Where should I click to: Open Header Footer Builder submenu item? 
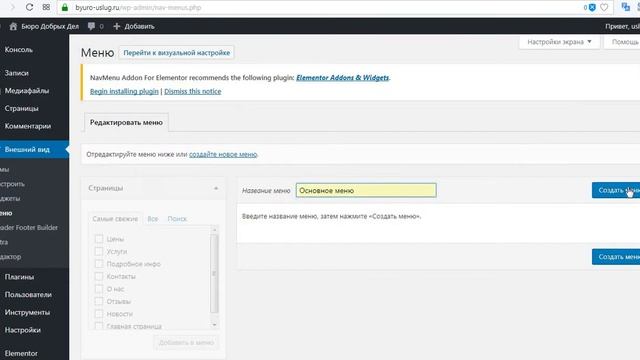(x=29, y=227)
